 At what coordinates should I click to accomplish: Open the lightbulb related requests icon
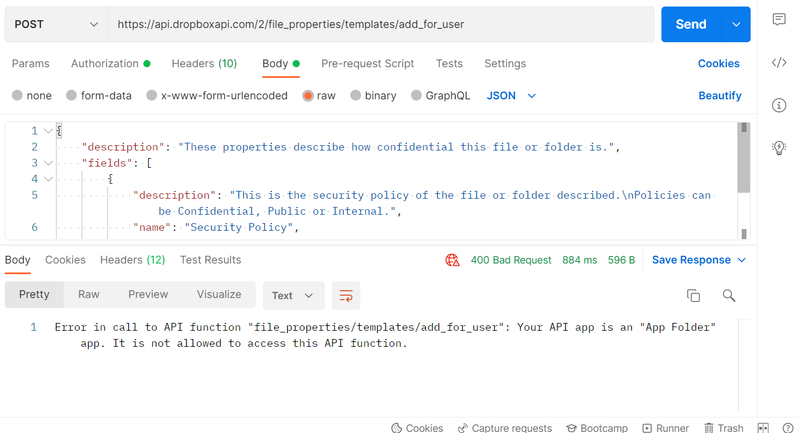pyautogui.click(x=779, y=148)
